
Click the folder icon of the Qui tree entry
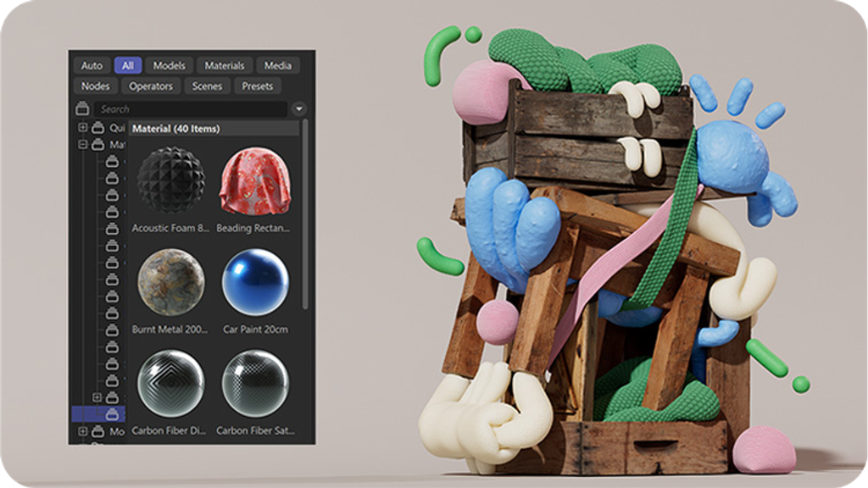(97, 128)
